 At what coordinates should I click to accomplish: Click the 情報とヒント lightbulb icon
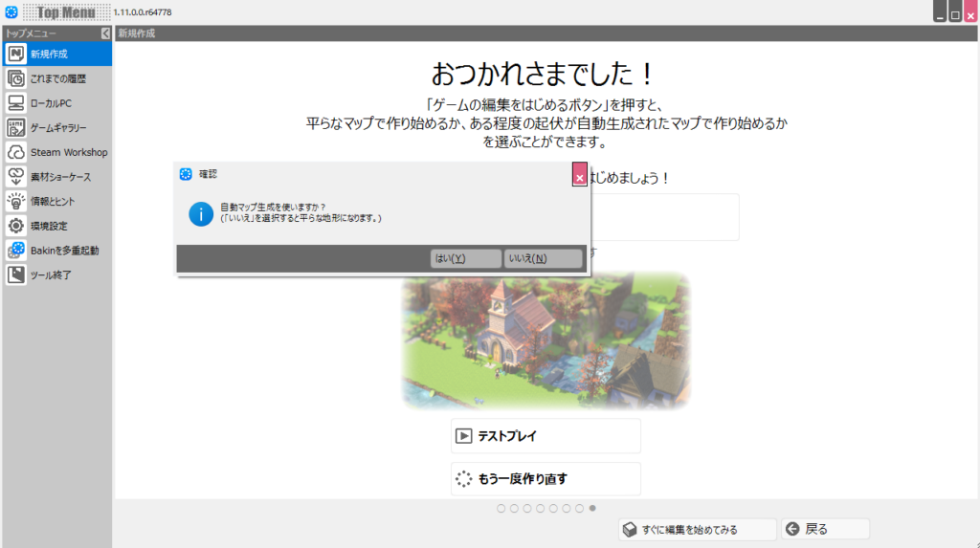click(16, 202)
